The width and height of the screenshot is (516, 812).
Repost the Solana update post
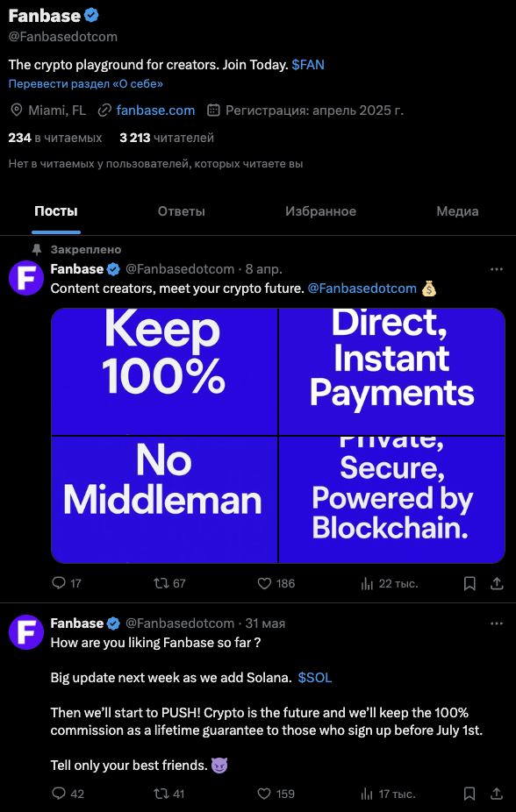(x=169, y=794)
